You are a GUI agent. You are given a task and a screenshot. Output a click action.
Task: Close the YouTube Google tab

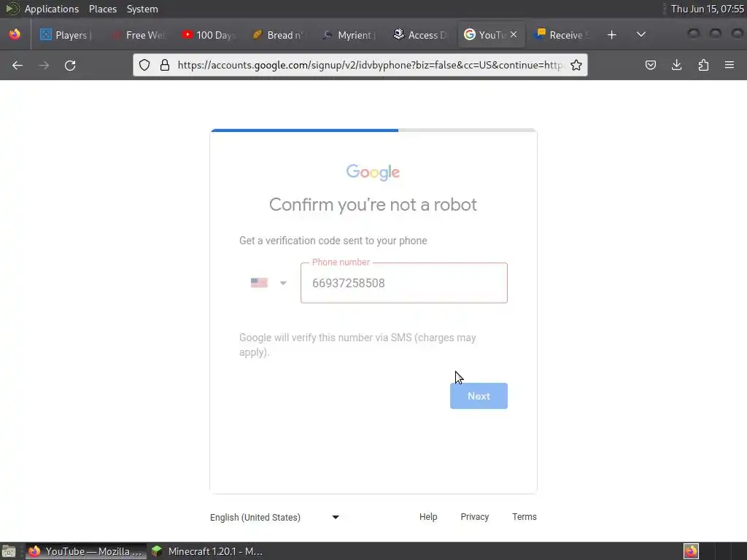click(514, 34)
